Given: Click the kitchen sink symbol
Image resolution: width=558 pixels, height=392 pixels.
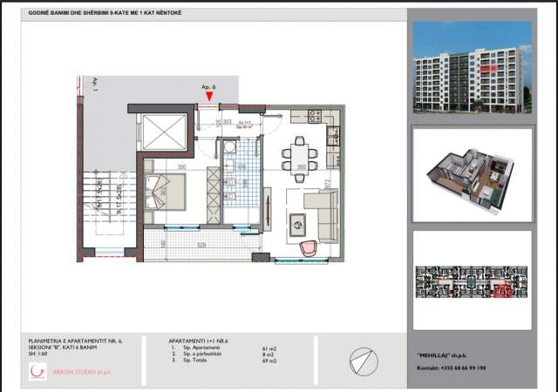Looking at the screenshot, I should pos(333,136).
